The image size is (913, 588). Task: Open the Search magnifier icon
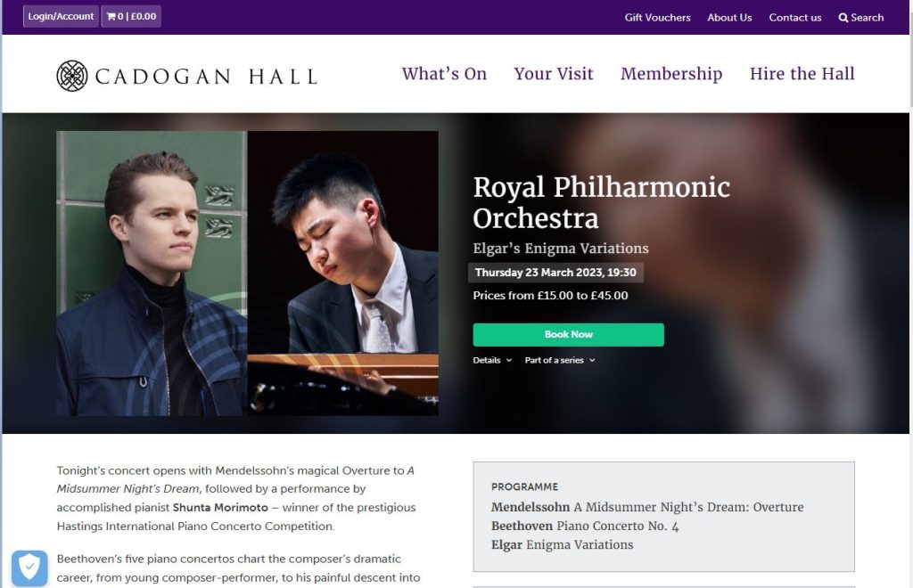pos(843,17)
